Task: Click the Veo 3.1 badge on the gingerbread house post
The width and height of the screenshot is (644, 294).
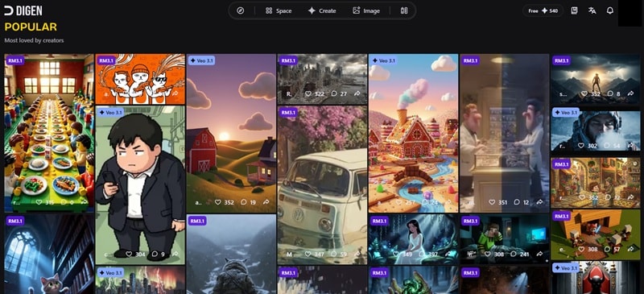Action: click(x=384, y=60)
